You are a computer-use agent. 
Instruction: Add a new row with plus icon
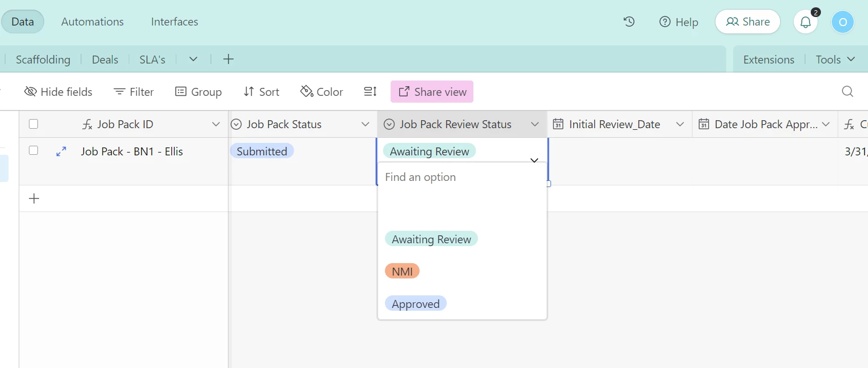coord(34,198)
